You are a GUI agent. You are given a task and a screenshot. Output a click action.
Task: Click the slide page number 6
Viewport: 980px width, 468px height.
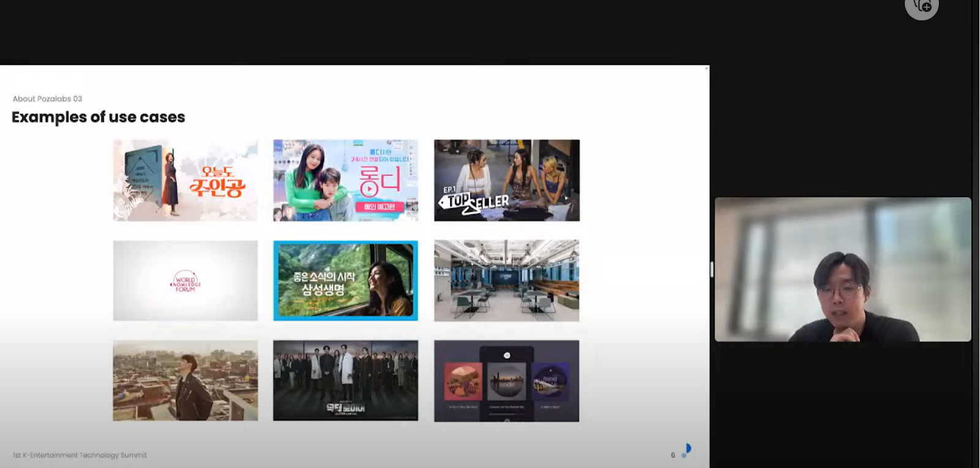673,455
